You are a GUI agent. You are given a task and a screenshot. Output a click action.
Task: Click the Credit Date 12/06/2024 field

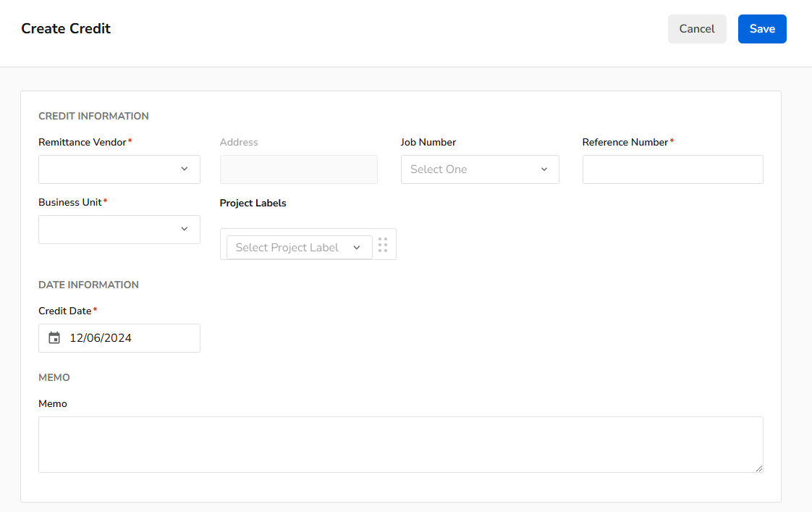tap(119, 338)
